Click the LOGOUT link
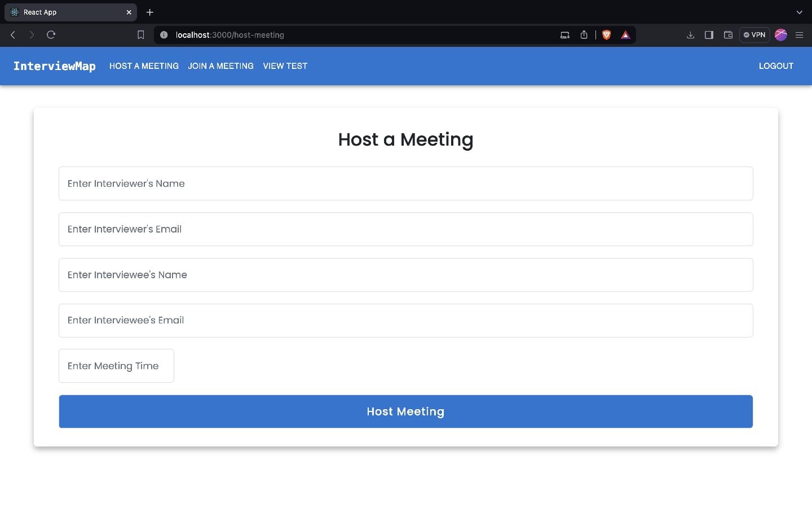Image resolution: width=812 pixels, height=508 pixels. click(776, 66)
